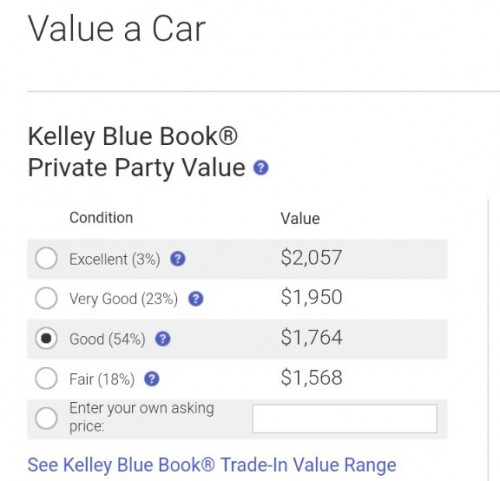This screenshot has width=500, height=481.
Task: Click the Enter your own asking price label
Action: coord(141,417)
